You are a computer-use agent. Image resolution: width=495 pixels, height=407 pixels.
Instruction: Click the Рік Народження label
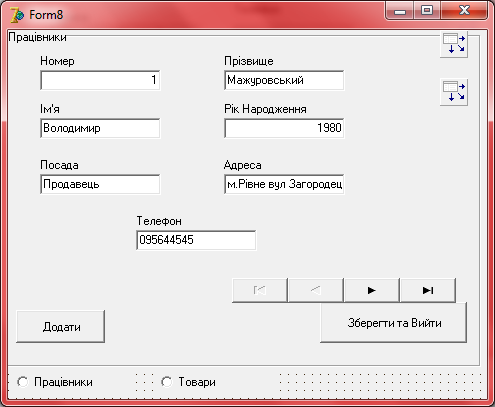pyautogui.click(x=265, y=109)
